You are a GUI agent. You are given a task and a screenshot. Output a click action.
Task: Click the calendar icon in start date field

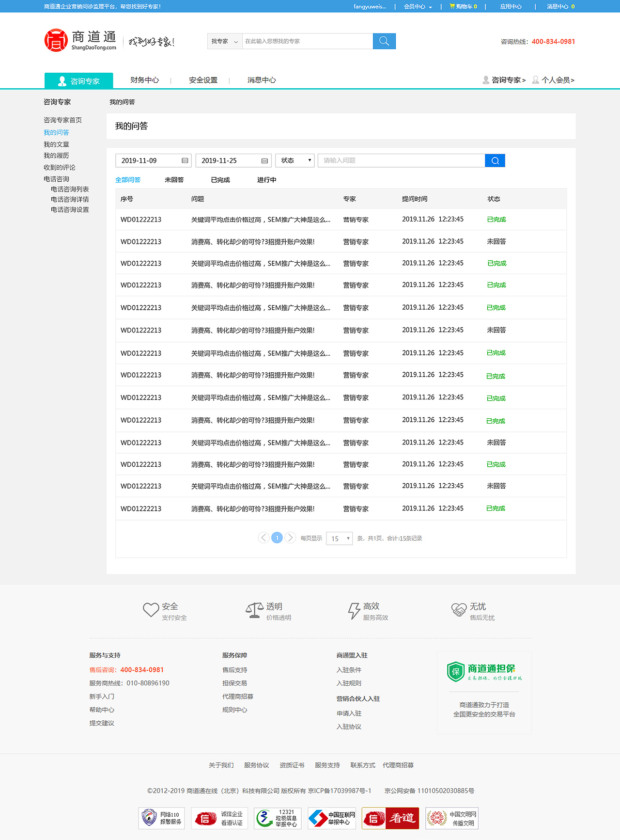tap(185, 160)
